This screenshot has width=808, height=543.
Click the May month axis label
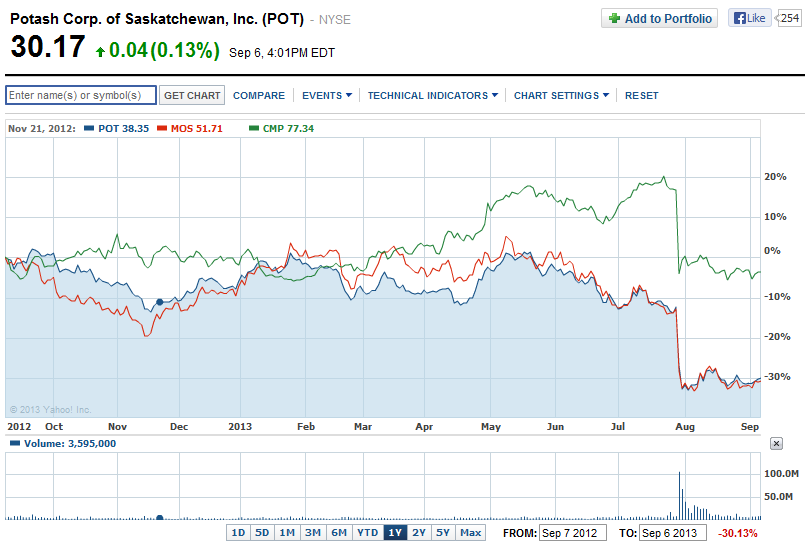pyautogui.click(x=491, y=427)
